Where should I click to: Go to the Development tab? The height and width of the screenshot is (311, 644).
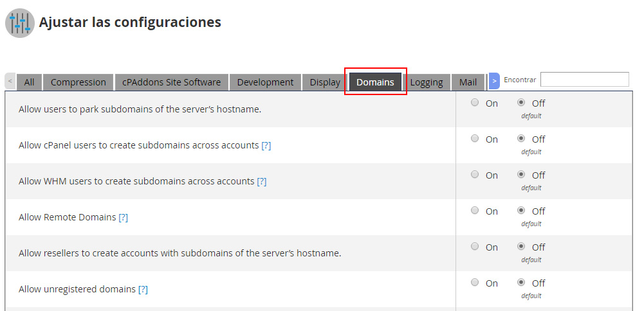click(x=265, y=82)
